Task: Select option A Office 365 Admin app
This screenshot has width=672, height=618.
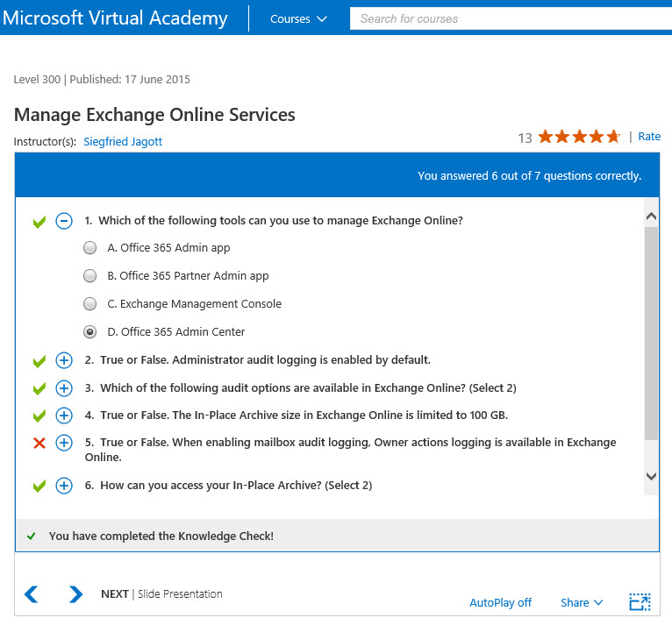Action: 89,248
